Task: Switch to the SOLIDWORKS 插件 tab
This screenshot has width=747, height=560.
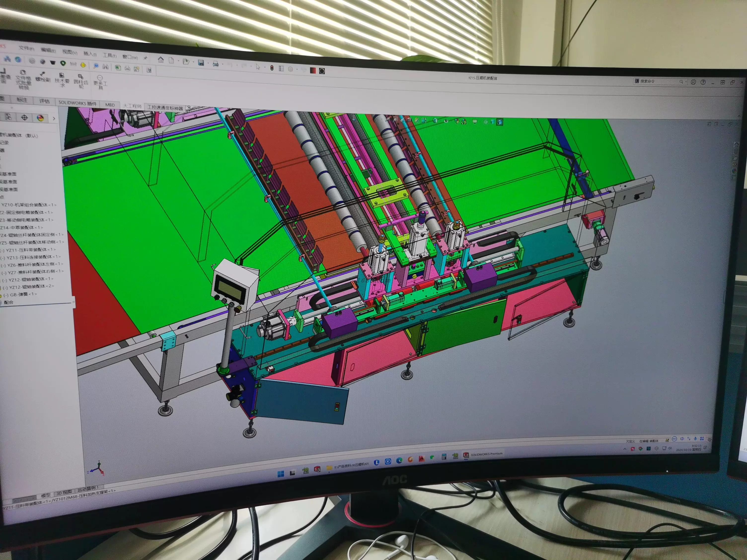Action: (77, 103)
